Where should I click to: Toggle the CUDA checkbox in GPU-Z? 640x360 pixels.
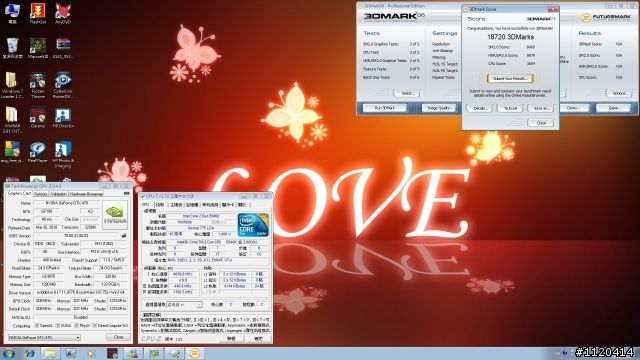58,326
